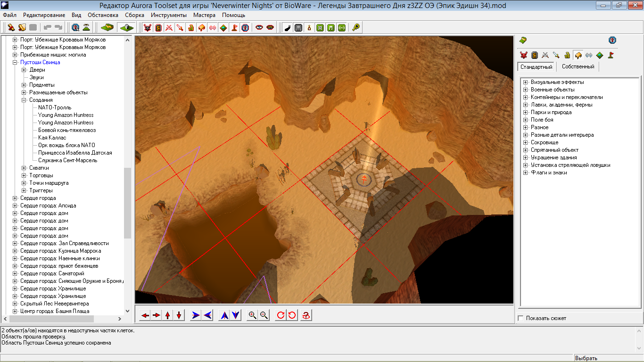Open the Инструменты menu

[169, 15]
